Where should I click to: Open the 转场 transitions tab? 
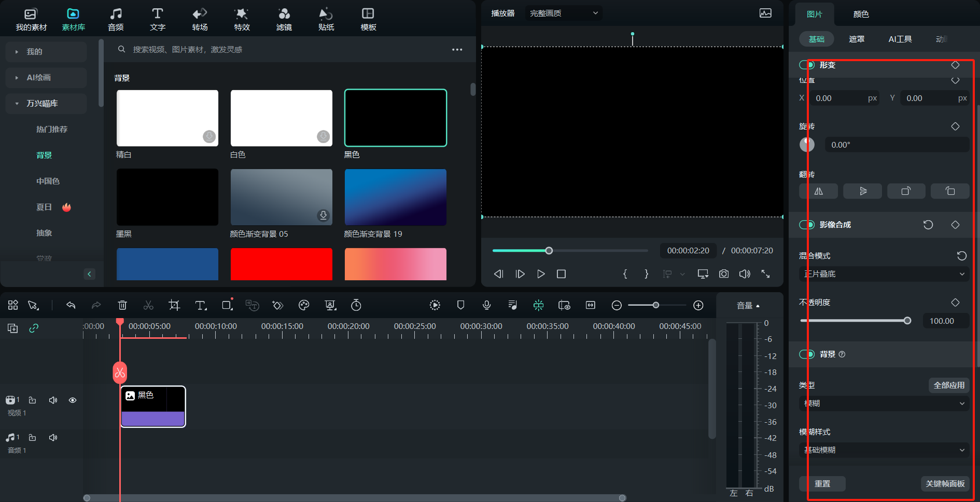tap(200, 19)
